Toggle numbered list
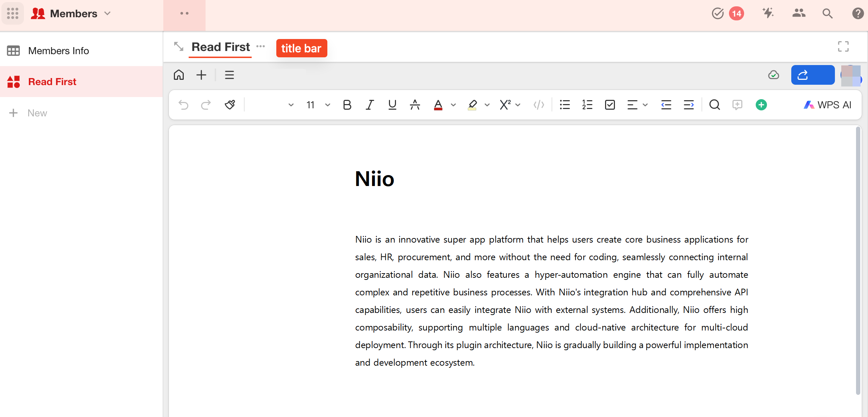This screenshot has height=417, width=868. coord(587,105)
